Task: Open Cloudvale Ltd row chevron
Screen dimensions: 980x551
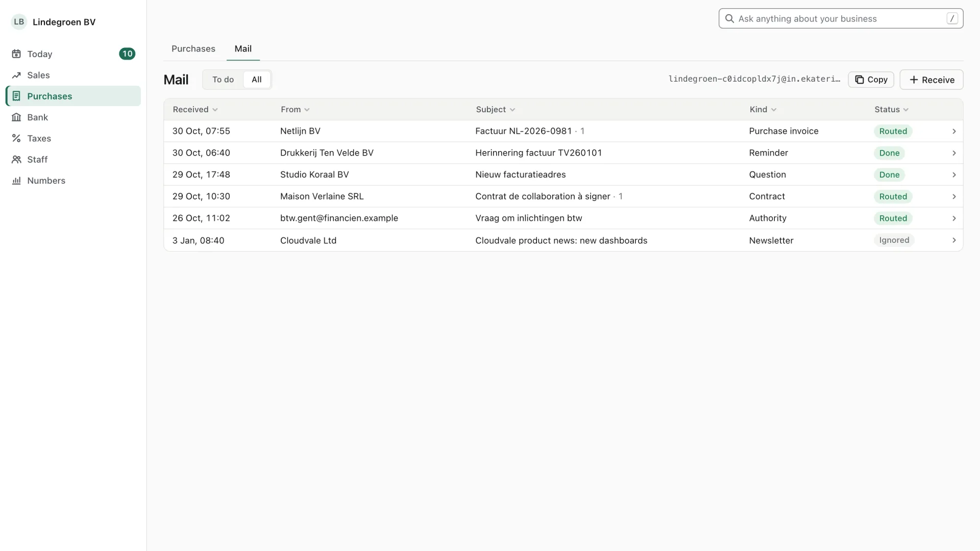Action: point(954,240)
